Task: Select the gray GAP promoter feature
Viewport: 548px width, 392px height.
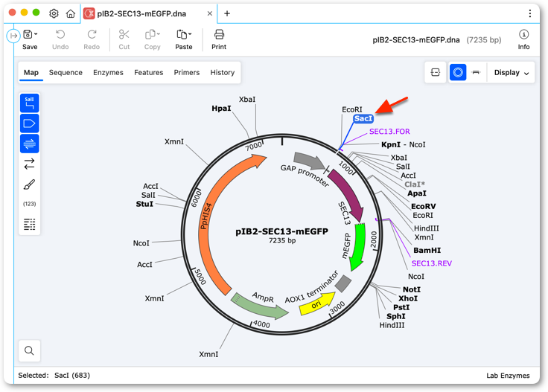Action: pos(309,160)
